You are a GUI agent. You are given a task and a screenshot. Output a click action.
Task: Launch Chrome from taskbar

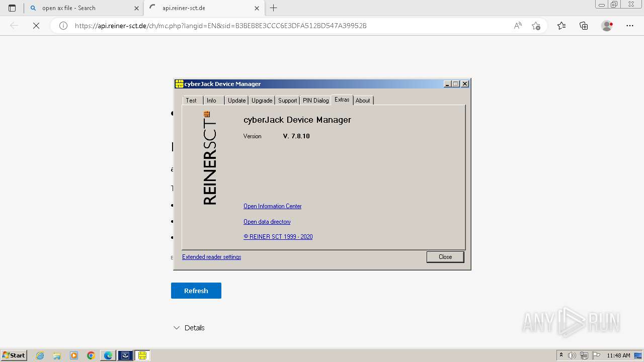(x=91, y=355)
